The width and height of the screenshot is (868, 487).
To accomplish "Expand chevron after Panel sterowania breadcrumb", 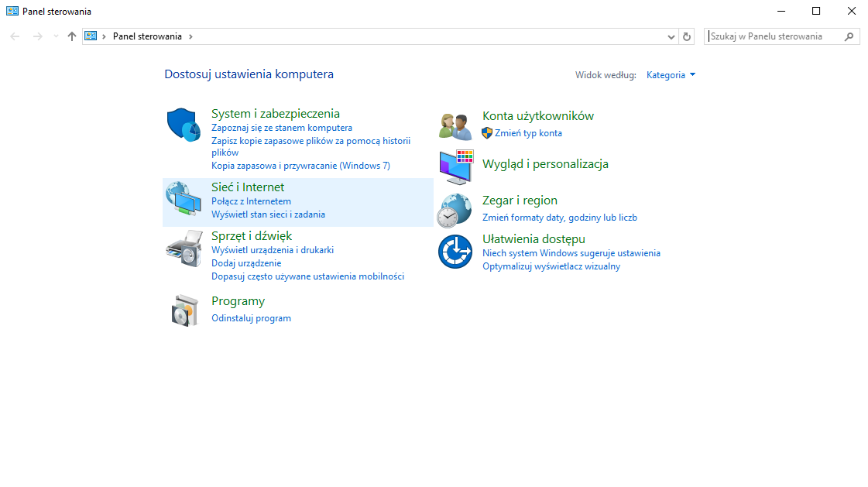I will click(190, 36).
